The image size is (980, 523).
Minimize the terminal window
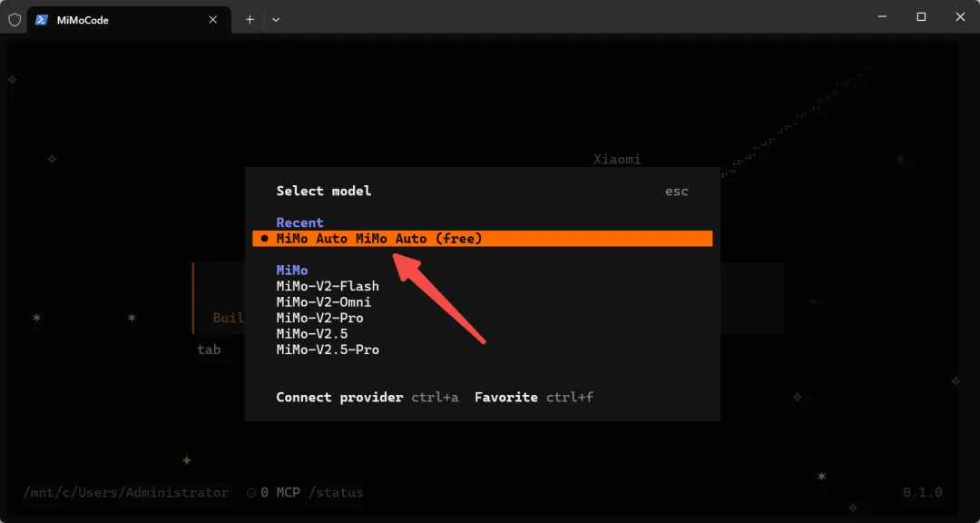coord(881,17)
